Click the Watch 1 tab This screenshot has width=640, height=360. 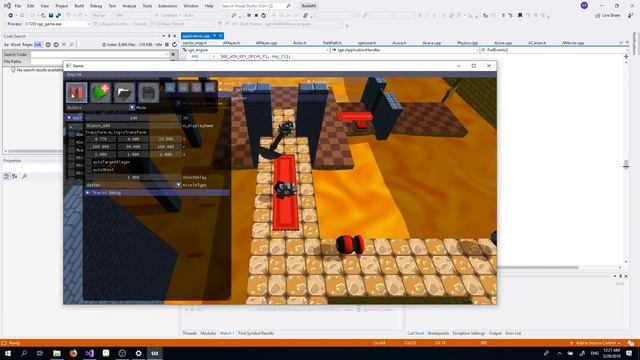pos(227,333)
